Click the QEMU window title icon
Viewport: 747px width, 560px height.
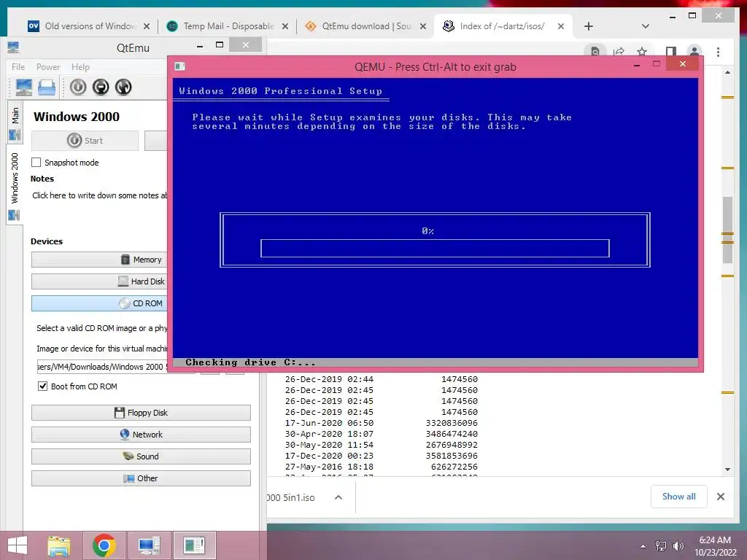pos(179,66)
